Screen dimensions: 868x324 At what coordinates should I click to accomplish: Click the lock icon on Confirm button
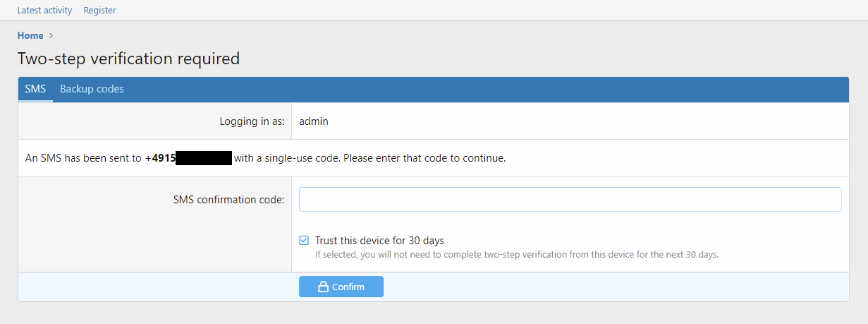(324, 287)
